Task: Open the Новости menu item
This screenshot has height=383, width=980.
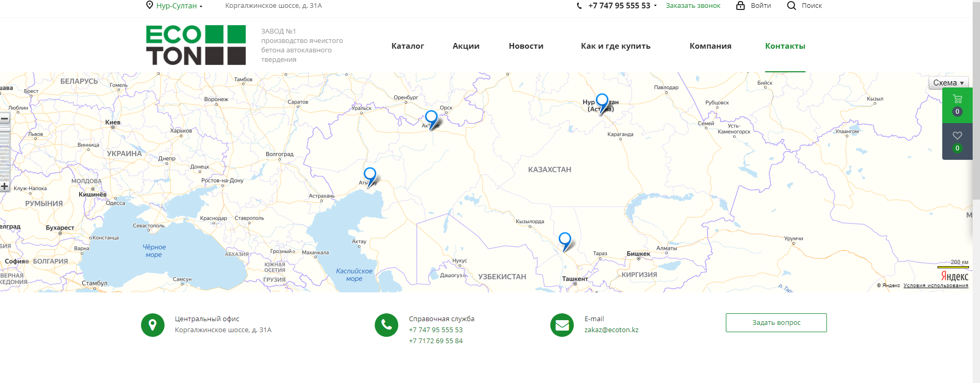Action: (526, 46)
